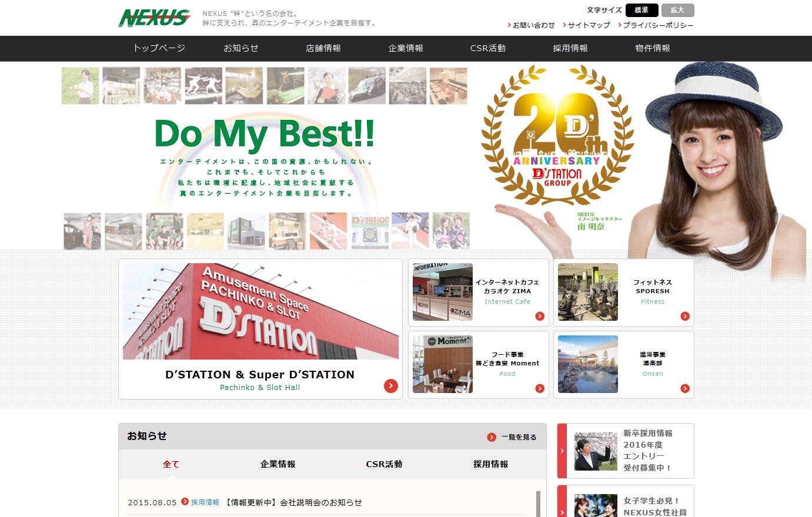Go to トップページ in the nav bar
The image size is (812, 517).
point(159,48)
